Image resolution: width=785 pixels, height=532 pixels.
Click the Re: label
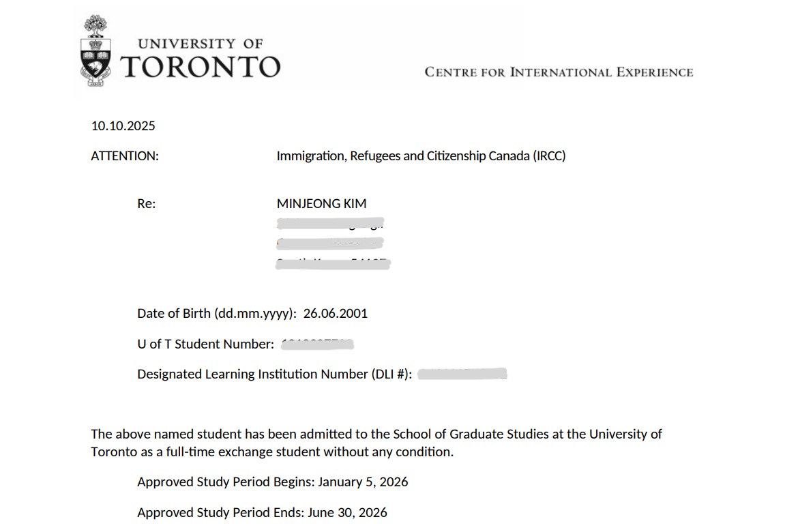(x=146, y=204)
